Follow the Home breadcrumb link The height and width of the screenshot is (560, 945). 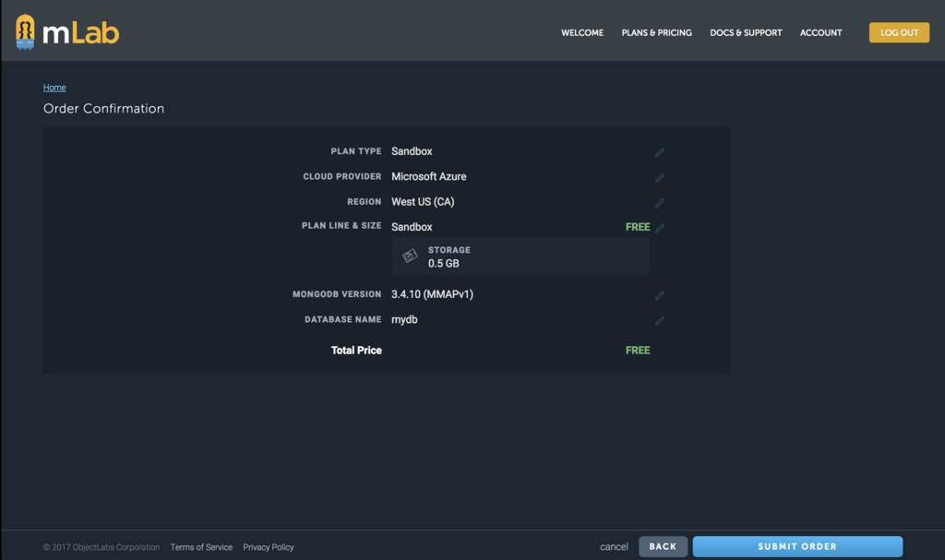(54, 88)
